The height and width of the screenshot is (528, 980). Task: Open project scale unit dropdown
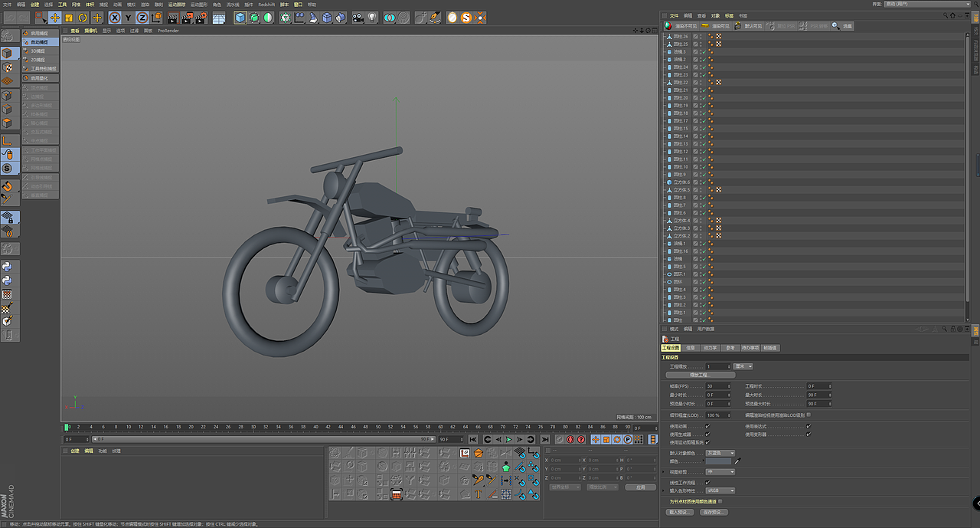click(743, 366)
